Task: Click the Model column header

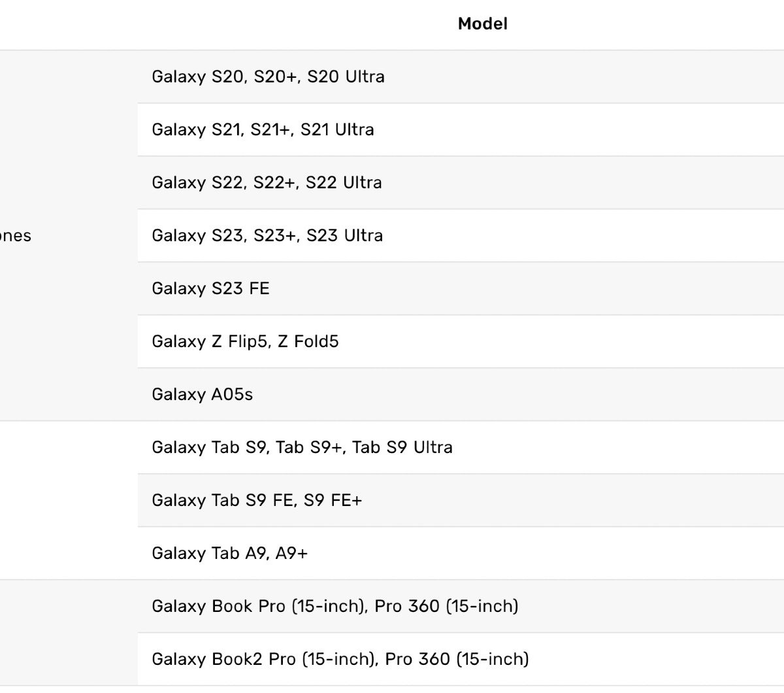Action: click(482, 24)
